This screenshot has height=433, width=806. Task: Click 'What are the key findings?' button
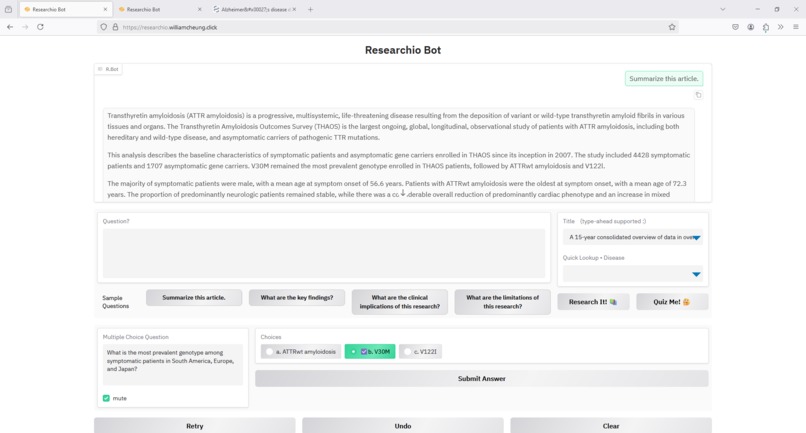[x=297, y=298]
